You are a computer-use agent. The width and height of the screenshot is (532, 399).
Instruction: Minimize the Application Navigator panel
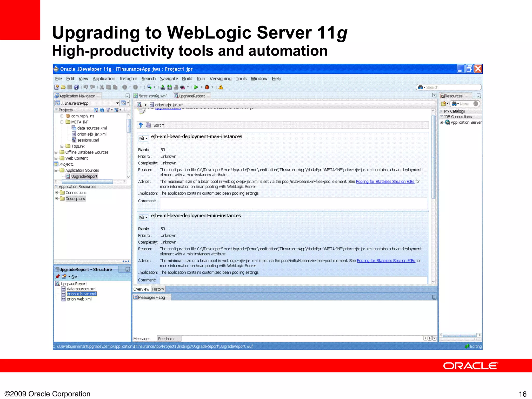(x=128, y=96)
